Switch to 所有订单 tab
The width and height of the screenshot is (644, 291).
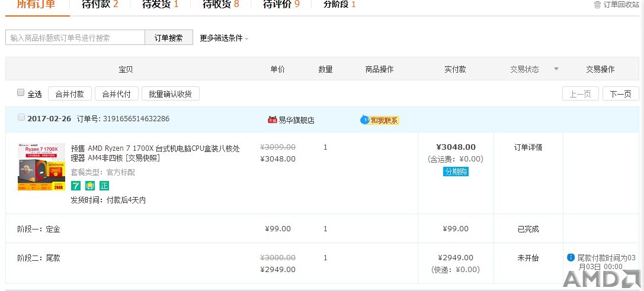tap(36, 5)
